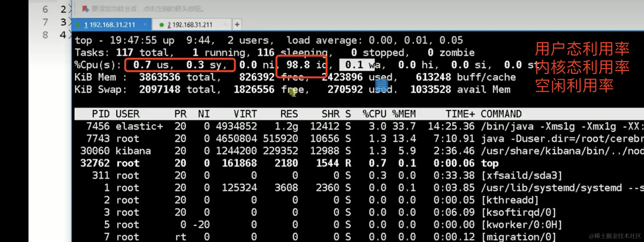This screenshot has height=242, width=644.
Task: Select the systemd process row PID 1
Action: click(359, 188)
